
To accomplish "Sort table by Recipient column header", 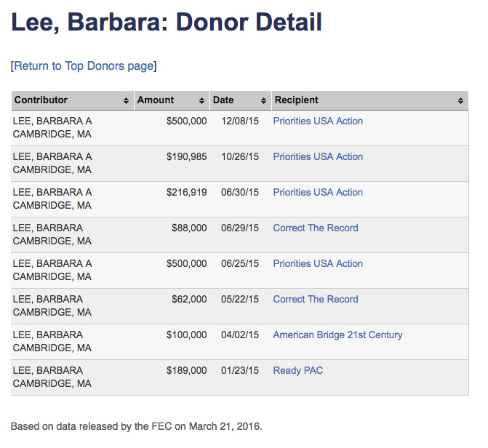I will click(x=296, y=100).
